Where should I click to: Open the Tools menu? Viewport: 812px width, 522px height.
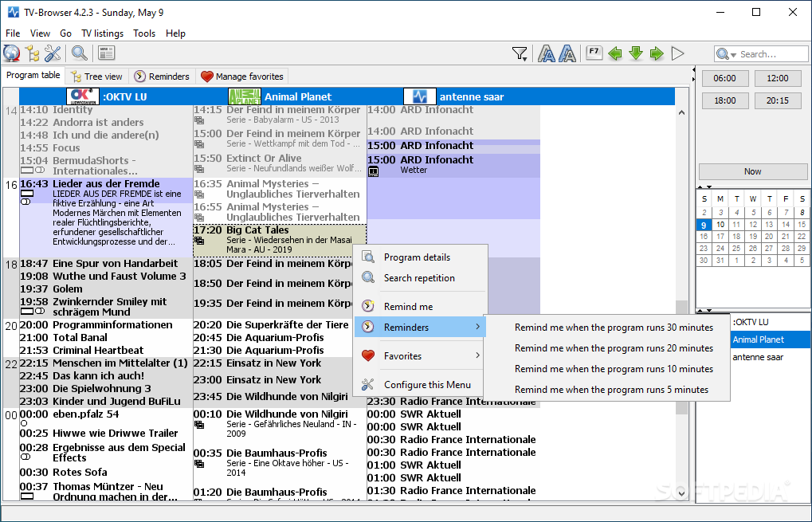coord(144,33)
